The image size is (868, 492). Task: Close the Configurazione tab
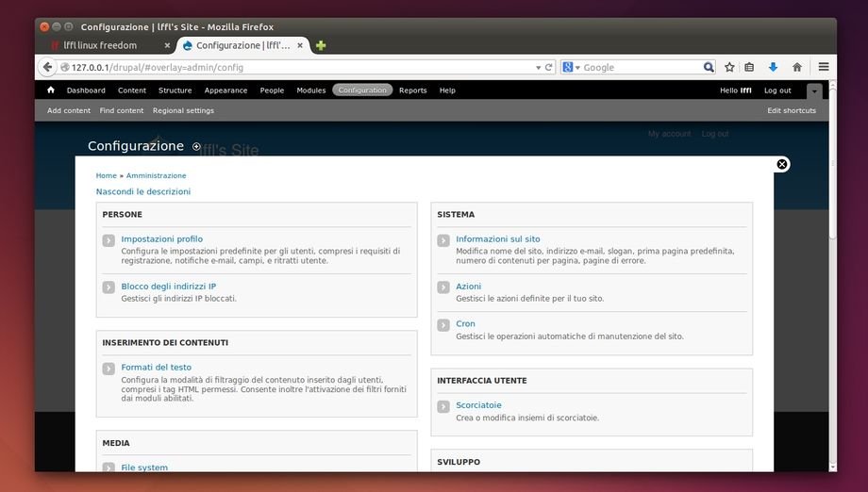[x=300, y=45]
